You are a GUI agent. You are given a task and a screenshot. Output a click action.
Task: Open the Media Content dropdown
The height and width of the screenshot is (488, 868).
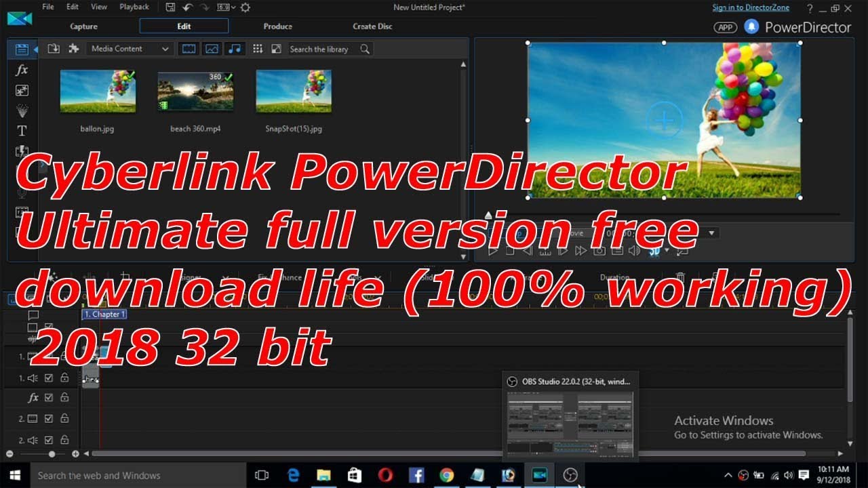click(x=130, y=49)
